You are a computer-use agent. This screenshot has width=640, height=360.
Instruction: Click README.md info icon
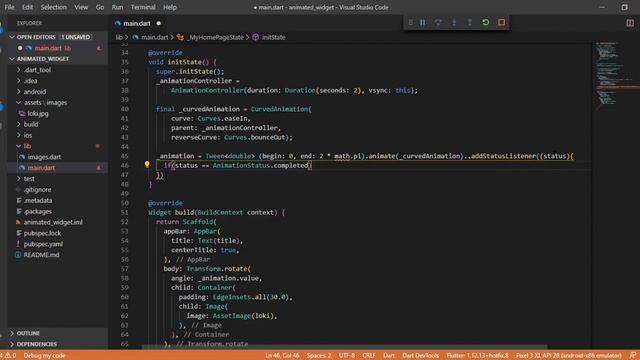[x=18, y=255]
